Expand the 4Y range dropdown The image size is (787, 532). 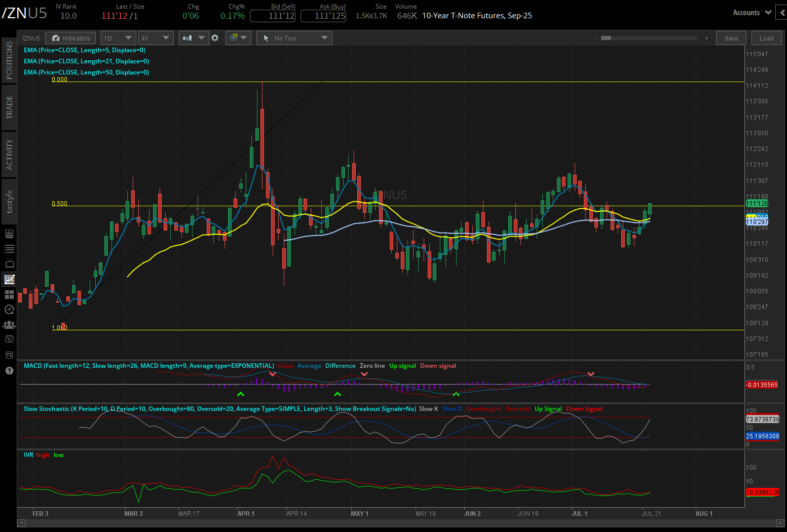point(156,37)
